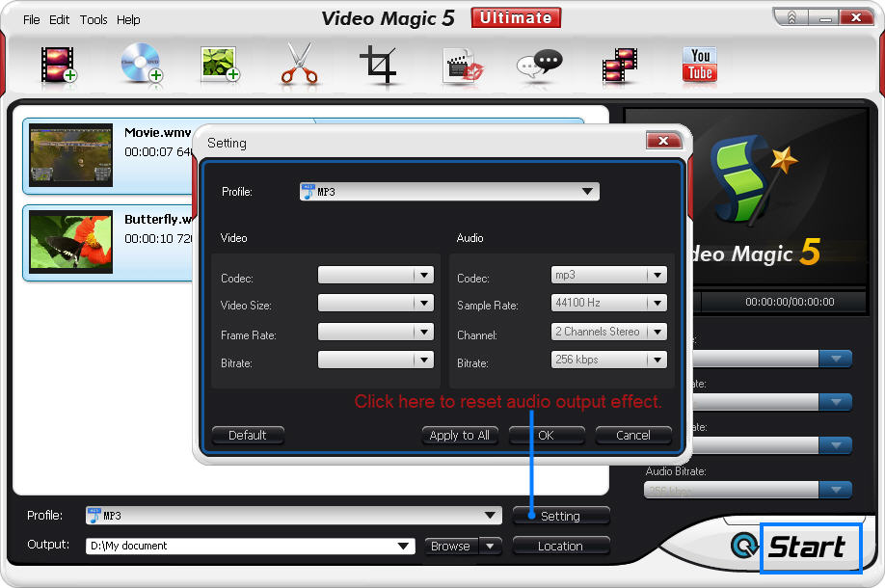The height and width of the screenshot is (588, 885).
Task: Open the File menu
Action: pos(32,19)
